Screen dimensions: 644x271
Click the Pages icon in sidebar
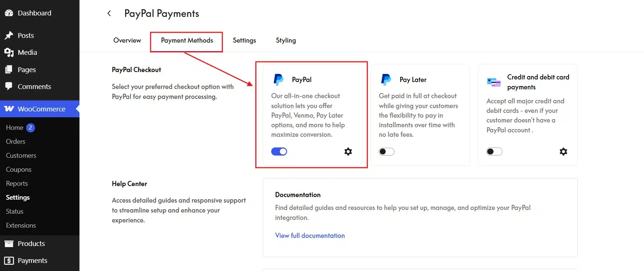click(x=9, y=69)
